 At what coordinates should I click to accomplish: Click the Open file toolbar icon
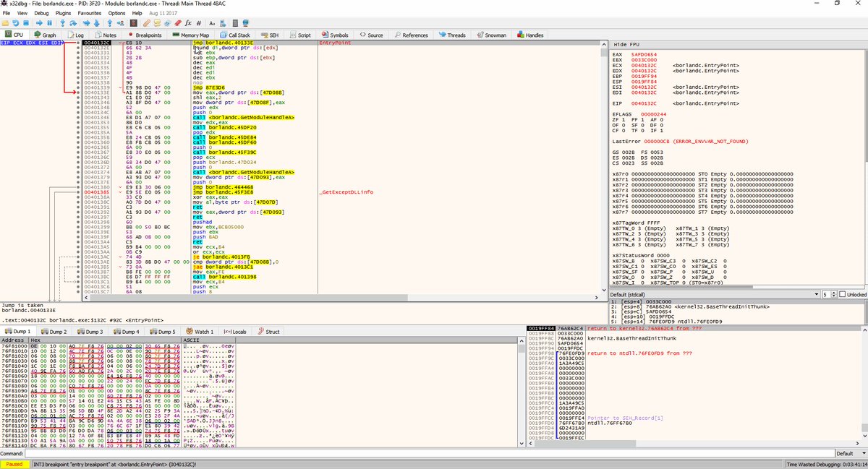pyautogui.click(x=6, y=23)
